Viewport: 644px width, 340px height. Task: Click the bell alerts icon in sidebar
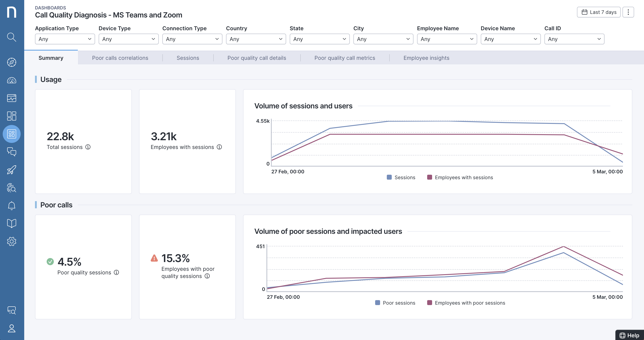click(x=11, y=205)
